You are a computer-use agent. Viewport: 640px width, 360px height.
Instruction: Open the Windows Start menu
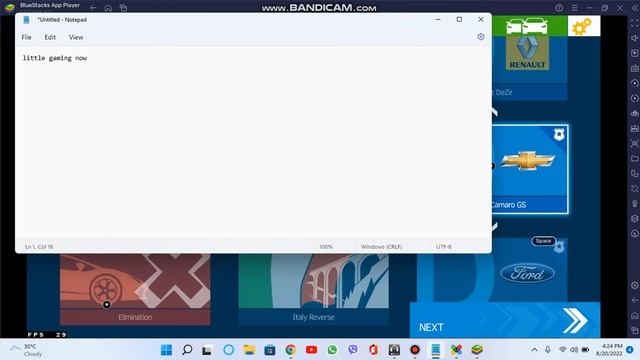pyautogui.click(x=167, y=350)
